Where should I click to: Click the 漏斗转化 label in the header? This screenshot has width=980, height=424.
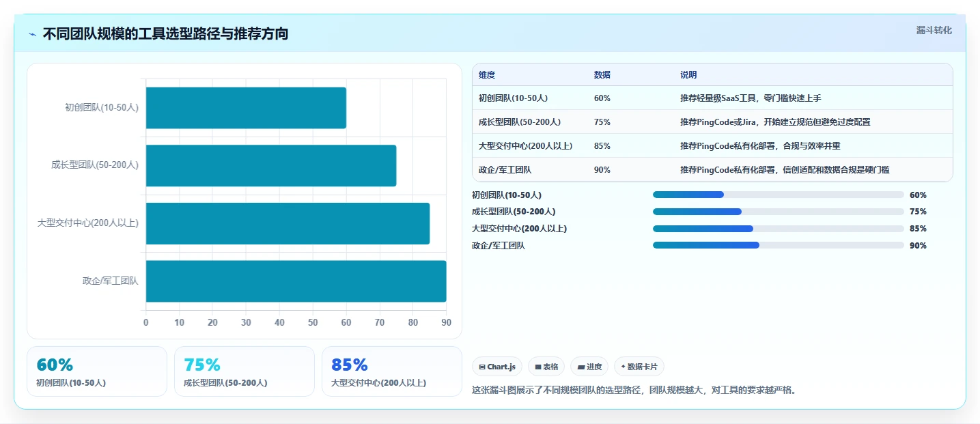point(934,30)
